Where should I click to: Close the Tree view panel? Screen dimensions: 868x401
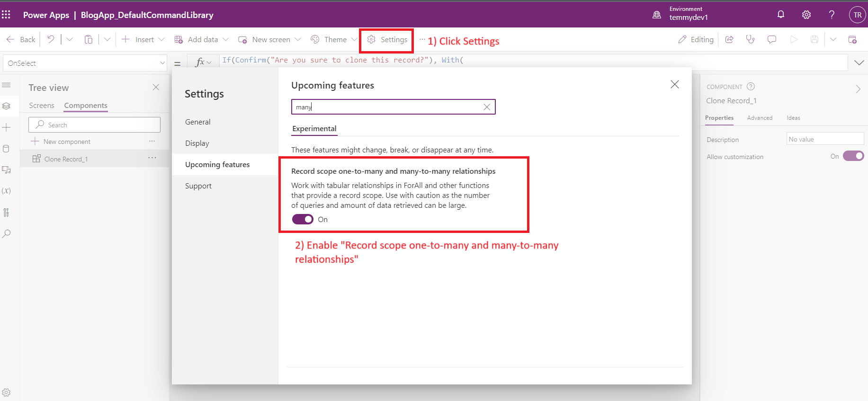156,87
